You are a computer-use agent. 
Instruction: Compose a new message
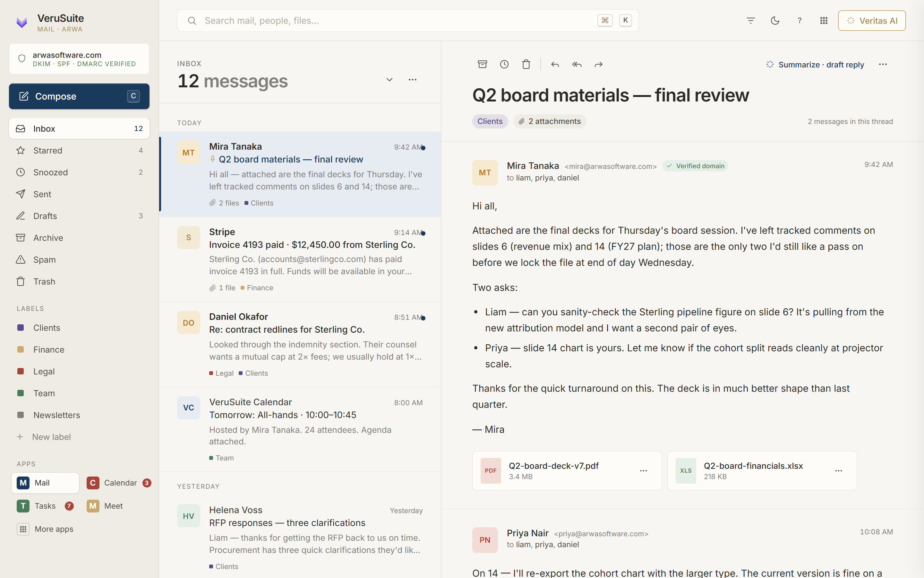(79, 96)
